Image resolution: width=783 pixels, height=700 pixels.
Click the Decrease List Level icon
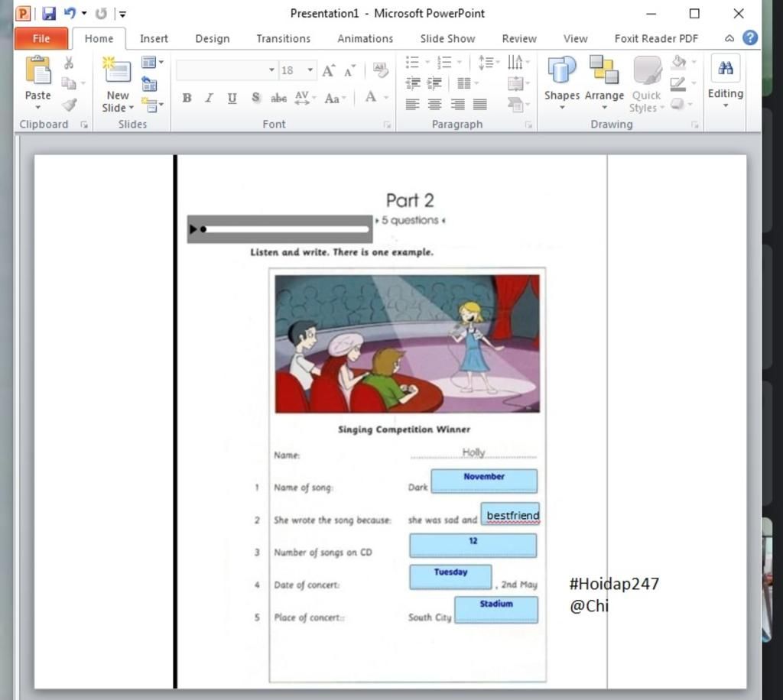point(413,83)
